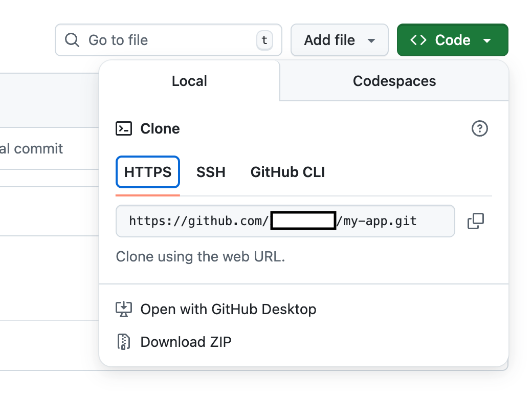
Task: Click the ZIP file icon
Action: (x=124, y=342)
